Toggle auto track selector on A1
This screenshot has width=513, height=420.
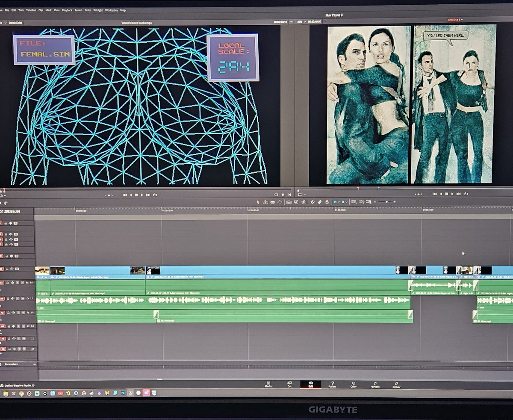coord(12,283)
